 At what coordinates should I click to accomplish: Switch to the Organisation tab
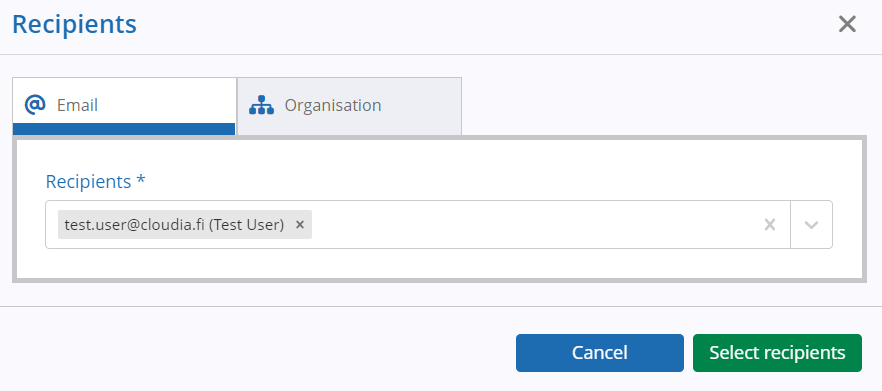349,106
